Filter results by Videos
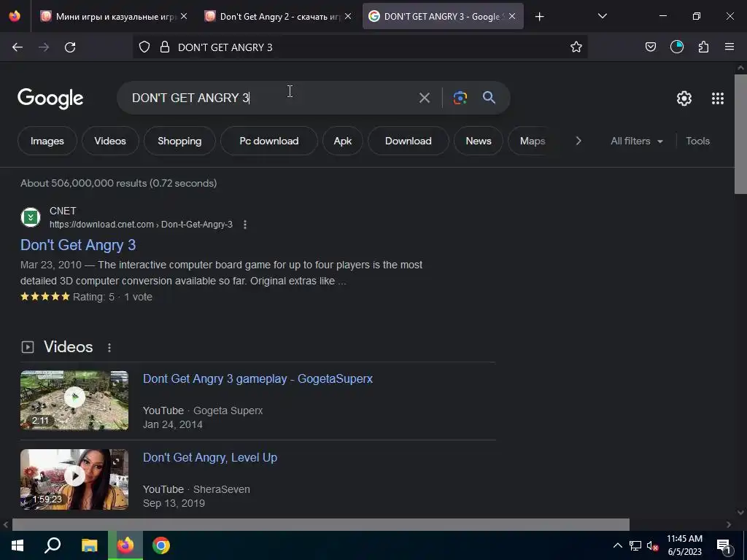This screenshot has width=747, height=560. click(110, 141)
